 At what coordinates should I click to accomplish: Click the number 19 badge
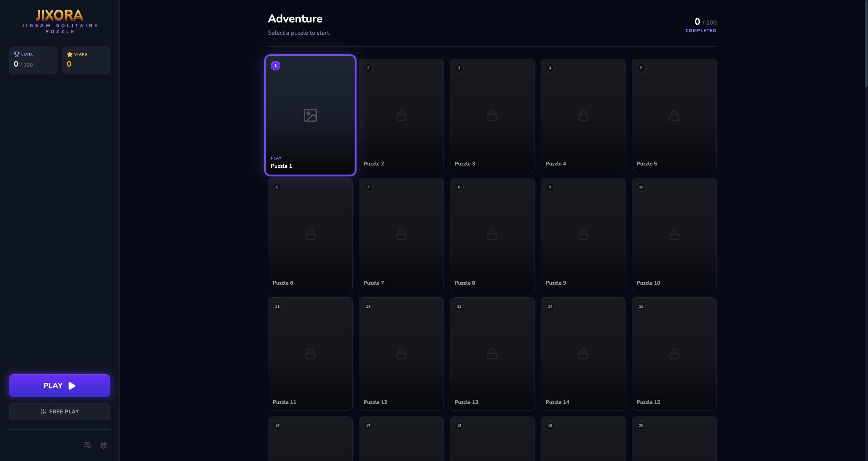pyautogui.click(x=550, y=426)
